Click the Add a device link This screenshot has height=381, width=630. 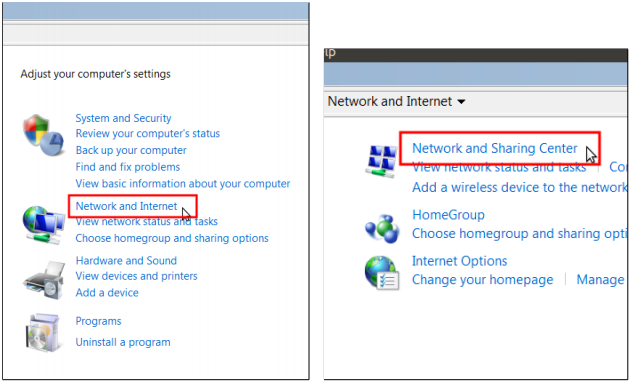coord(107,293)
